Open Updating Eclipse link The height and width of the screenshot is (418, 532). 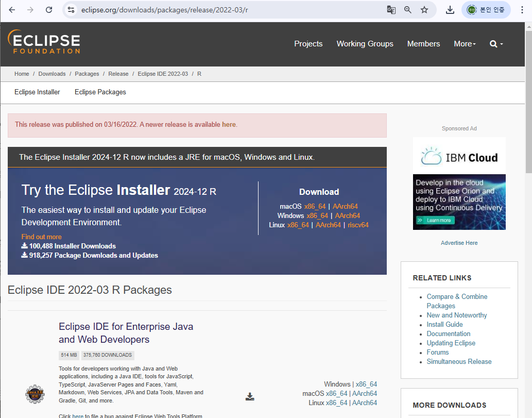coord(451,343)
